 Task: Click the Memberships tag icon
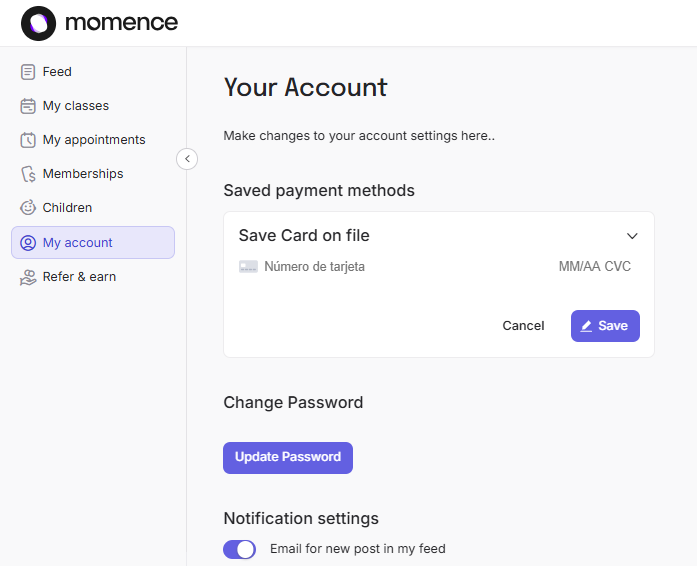pyautogui.click(x=28, y=174)
